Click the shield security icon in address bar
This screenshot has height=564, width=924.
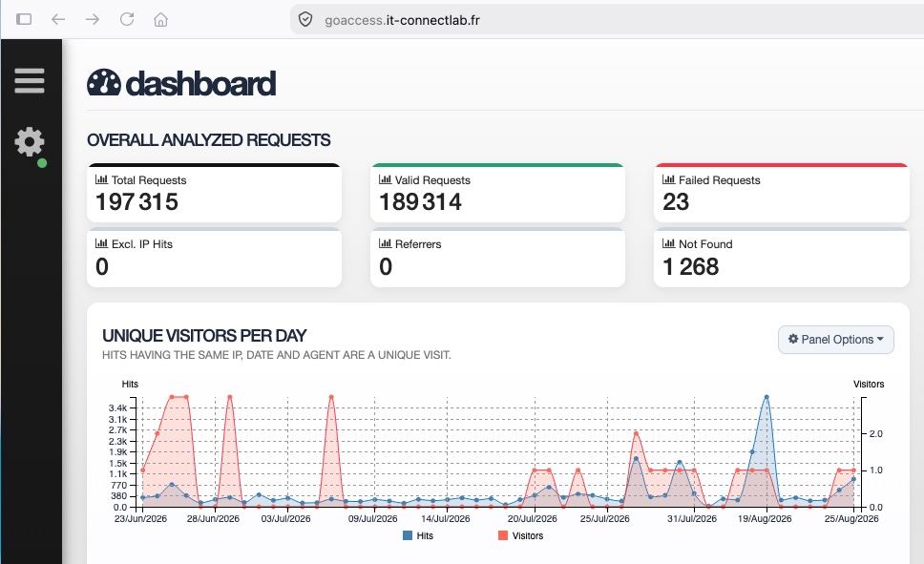(x=305, y=19)
